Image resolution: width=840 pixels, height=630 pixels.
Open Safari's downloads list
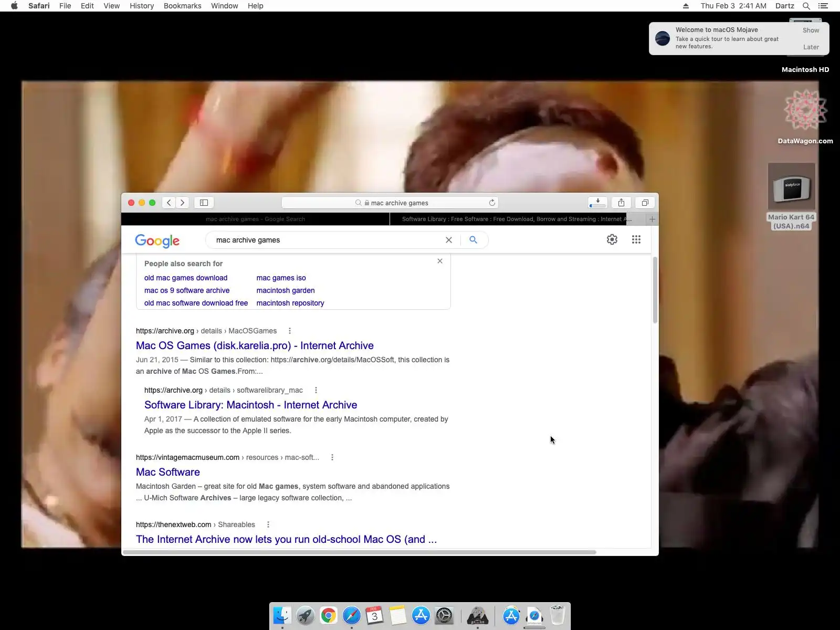597,203
